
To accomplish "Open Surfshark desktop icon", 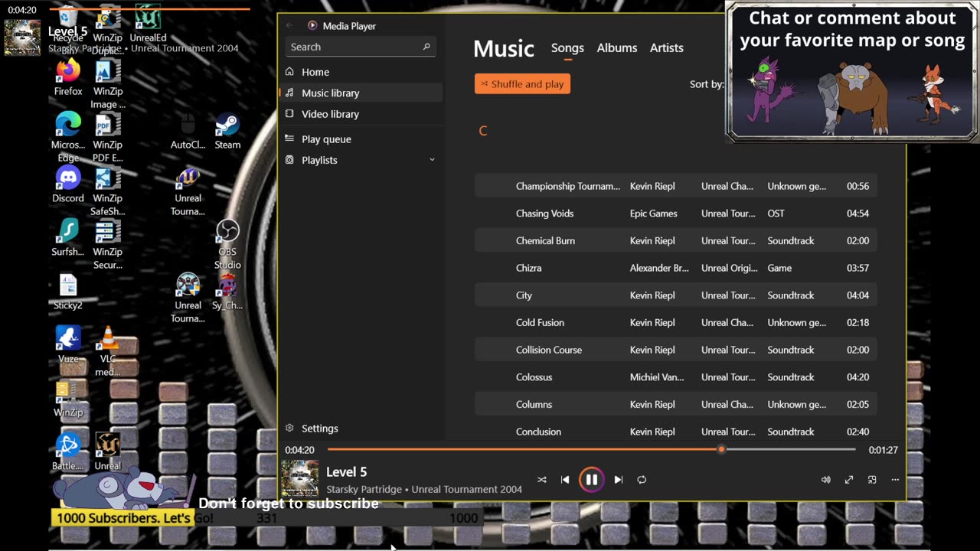I will tap(68, 238).
